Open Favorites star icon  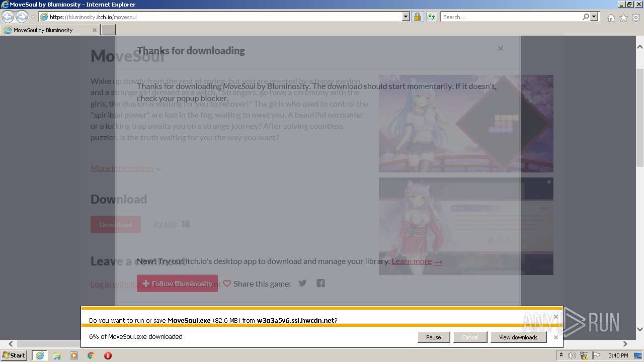point(623,18)
